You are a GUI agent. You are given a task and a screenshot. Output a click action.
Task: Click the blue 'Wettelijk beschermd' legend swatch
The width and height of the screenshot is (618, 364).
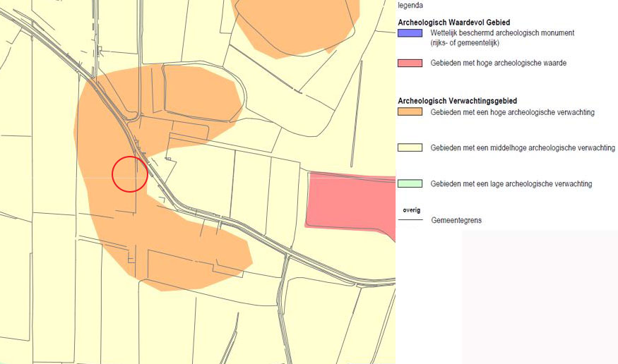[x=410, y=33]
